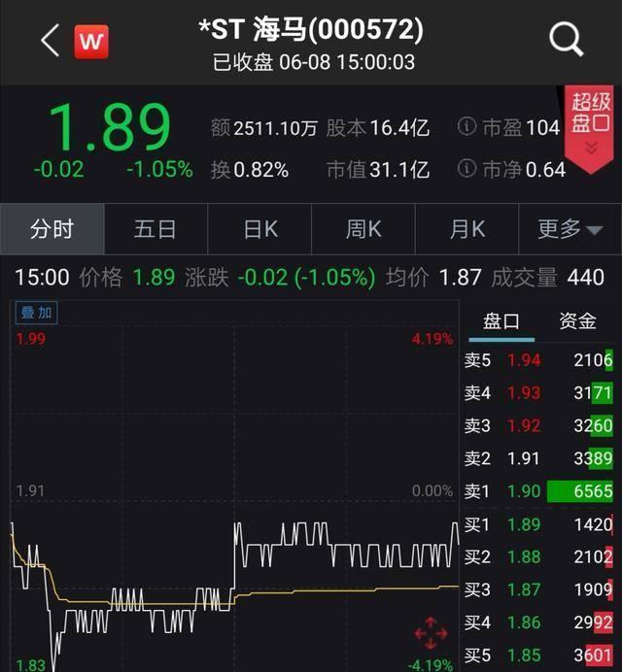
Task: Switch to the 五日 tab
Action: [x=155, y=229]
